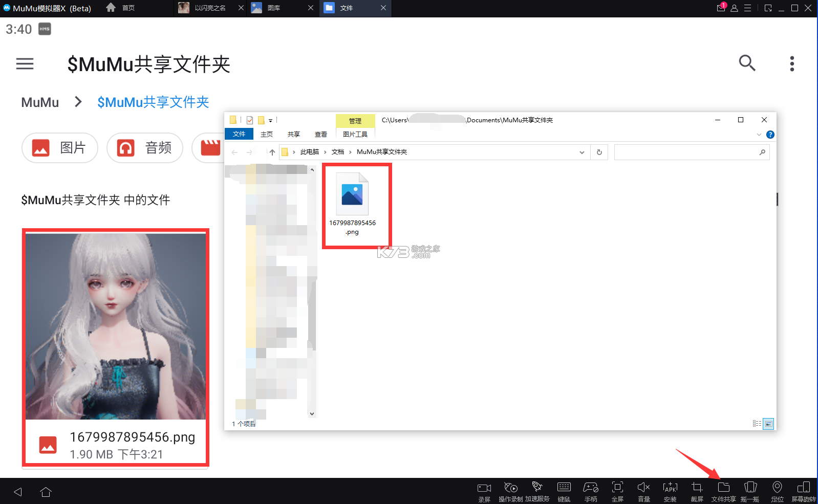Open girl image thumbnail in Files app
Image resolution: width=818 pixels, height=504 pixels.
116,326
